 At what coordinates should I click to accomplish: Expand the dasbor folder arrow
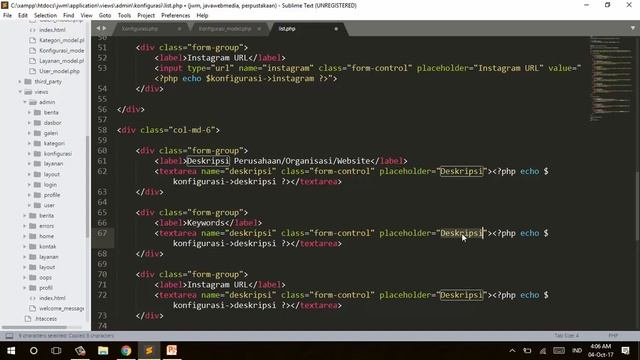pos(29,123)
